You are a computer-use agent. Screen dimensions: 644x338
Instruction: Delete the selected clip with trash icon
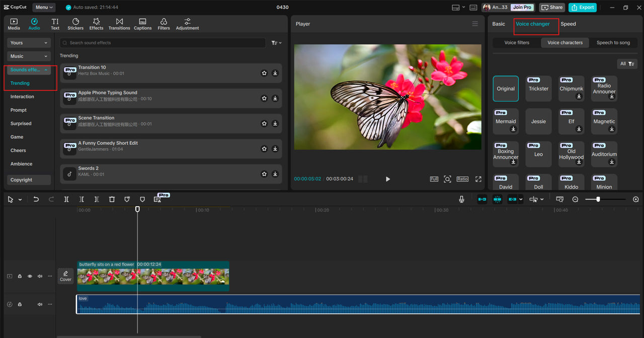pyautogui.click(x=112, y=199)
